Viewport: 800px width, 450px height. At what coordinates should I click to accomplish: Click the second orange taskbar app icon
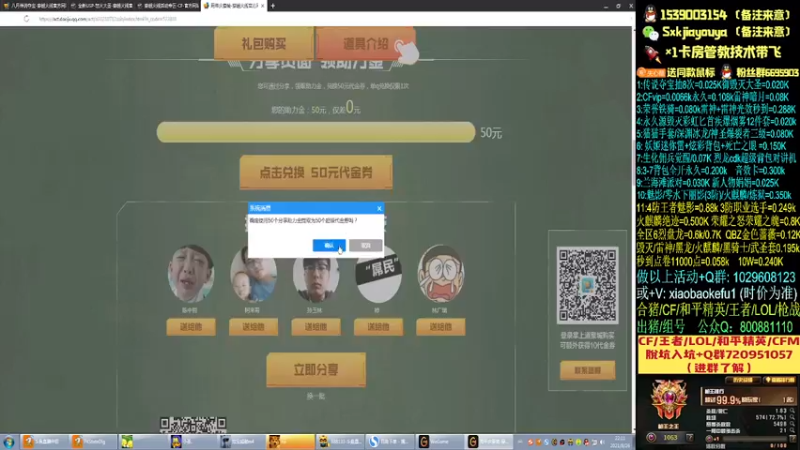77,442
